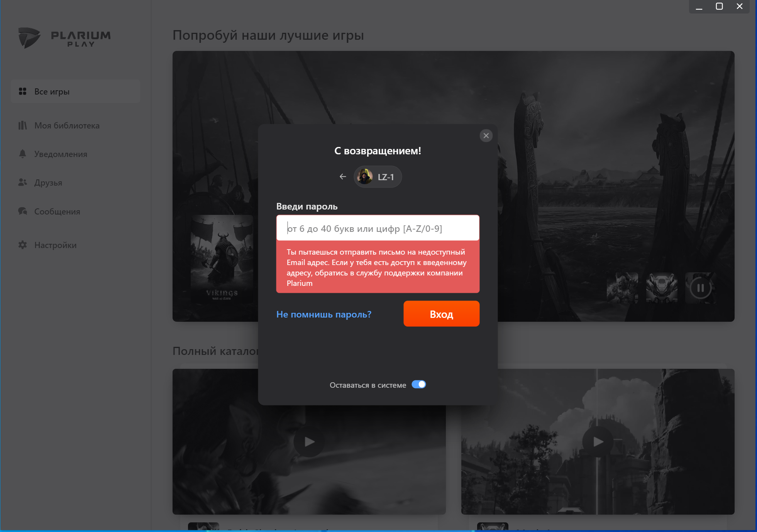
Task: Click the Полный каталог heading
Action: point(215,351)
